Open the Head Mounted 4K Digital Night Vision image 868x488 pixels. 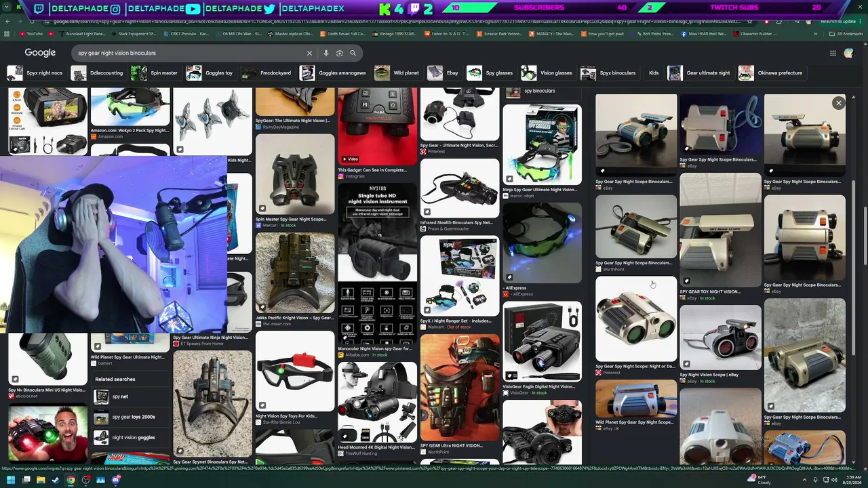378,402
